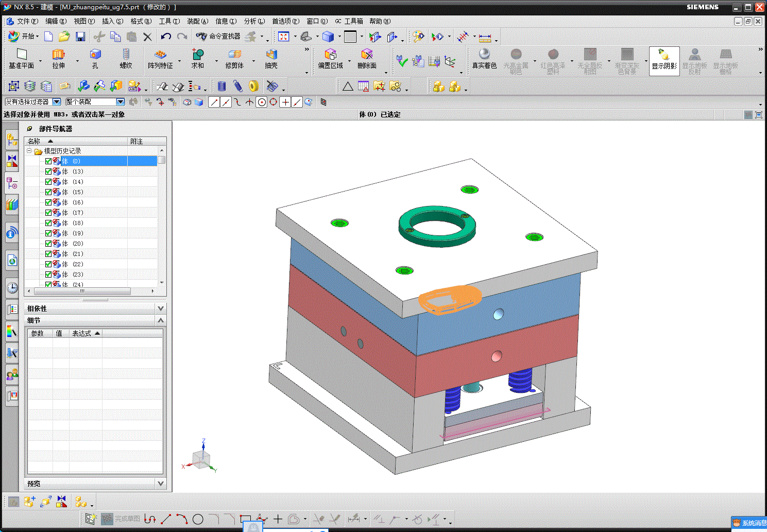Screen dimensions: 767x532
Task: Hide body 体 (16) via its checkbox
Action: (48, 202)
